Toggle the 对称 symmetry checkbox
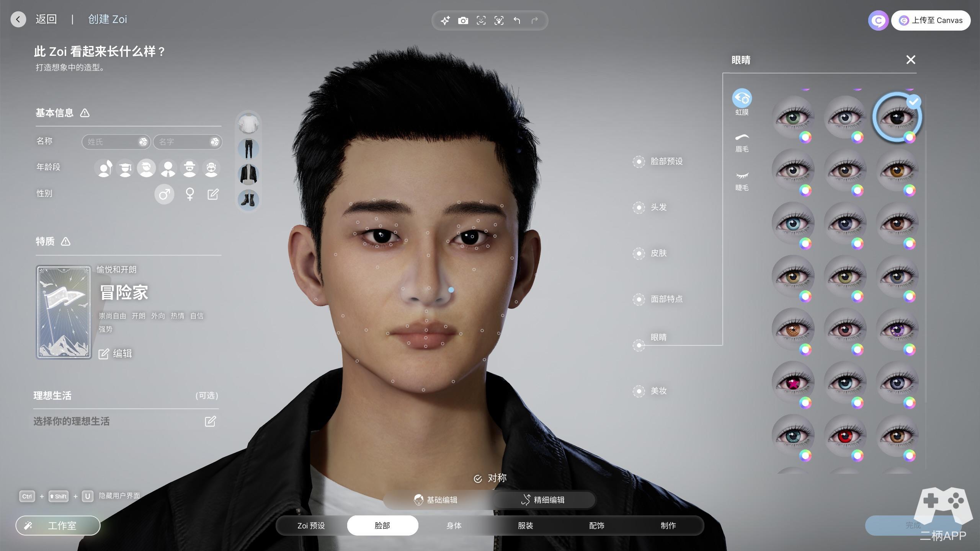This screenshot has width=980, height=551. 478,479
